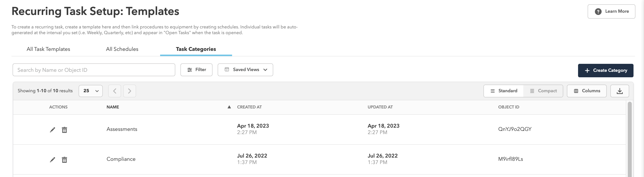Open the Columns chooser

[587, 91]
